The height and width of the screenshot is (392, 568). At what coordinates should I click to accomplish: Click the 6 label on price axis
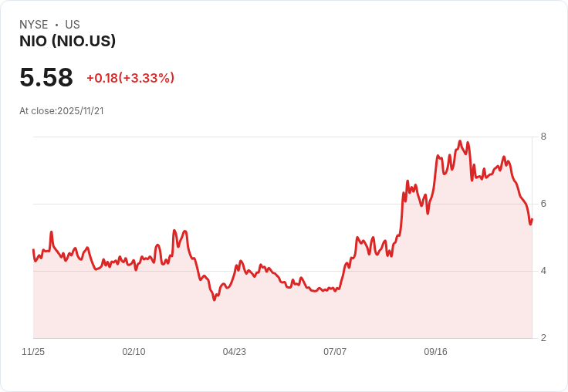click(x=543, y=204)
